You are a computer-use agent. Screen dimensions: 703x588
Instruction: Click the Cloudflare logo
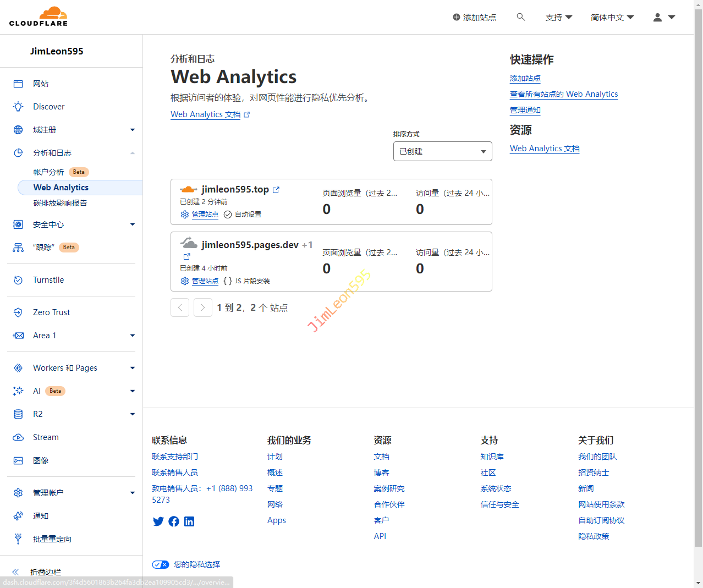click(x=39, y=17)
